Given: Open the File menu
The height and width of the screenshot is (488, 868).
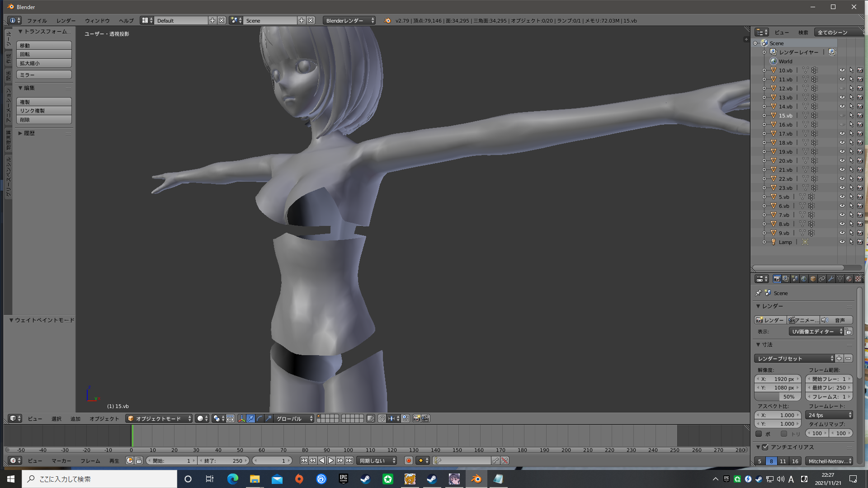Looking at the screenshot, I should pyautogui.click(x=37, y=20).
